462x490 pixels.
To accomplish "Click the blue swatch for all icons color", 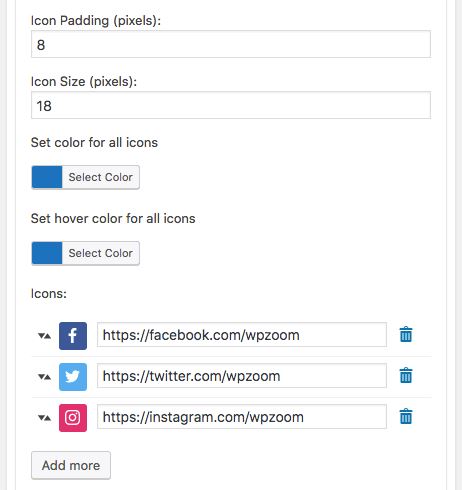I will pyautogui.click(x=47, y=177).
